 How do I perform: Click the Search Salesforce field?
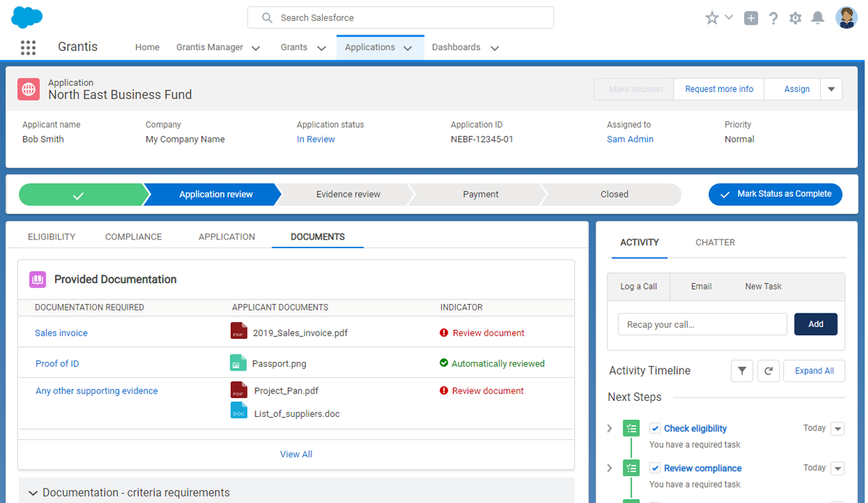point(401,17)
